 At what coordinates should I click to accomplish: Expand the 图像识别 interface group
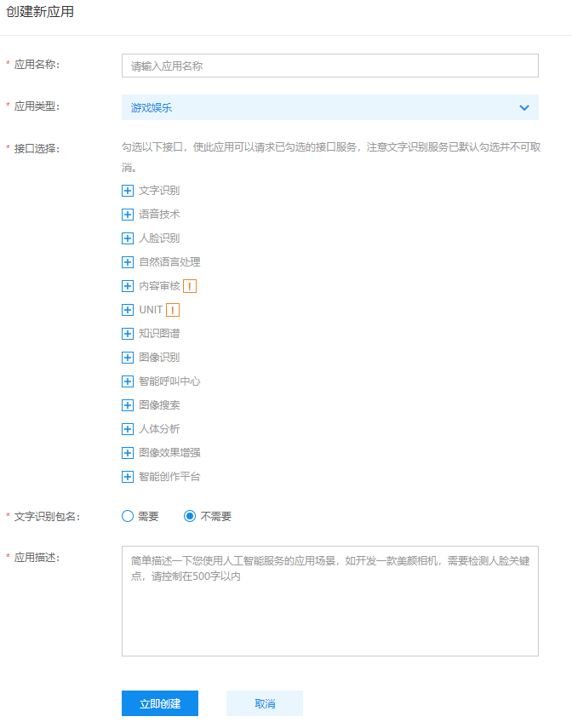(128, 358)
